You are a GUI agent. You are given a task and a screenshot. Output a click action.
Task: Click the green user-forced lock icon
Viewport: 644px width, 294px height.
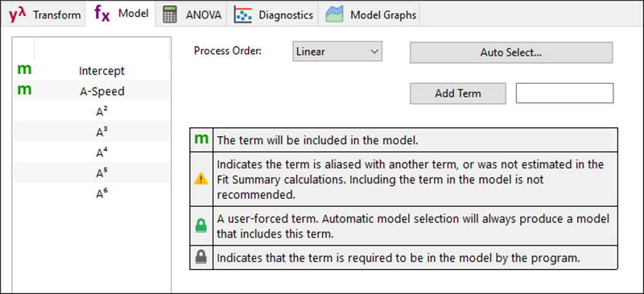[x=201, y=226]
